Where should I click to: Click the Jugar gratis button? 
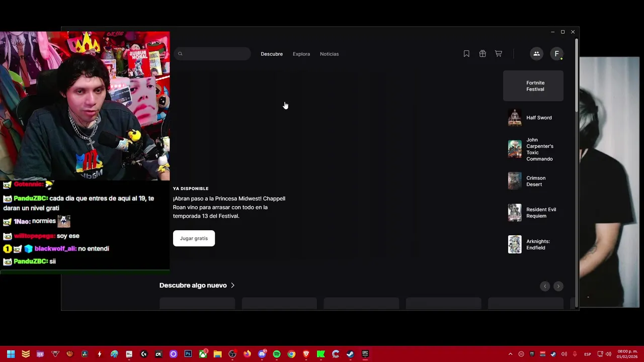click(x=194, y=238)
